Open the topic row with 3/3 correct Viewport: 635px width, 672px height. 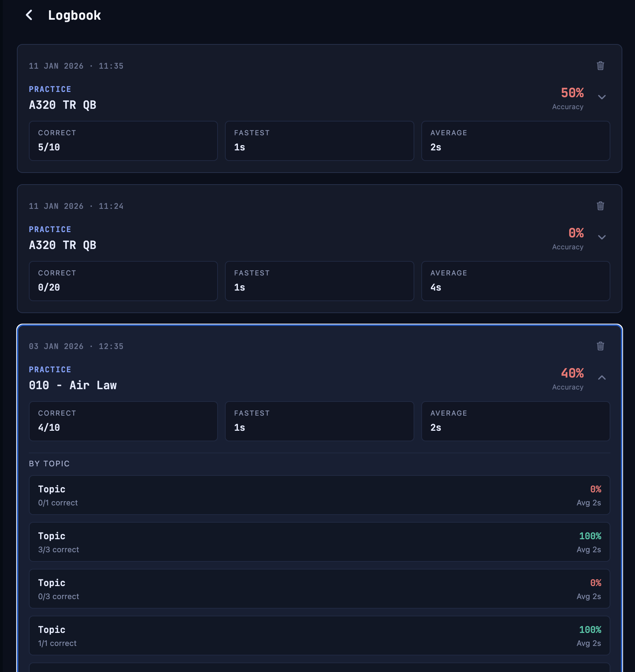point(319,542)
